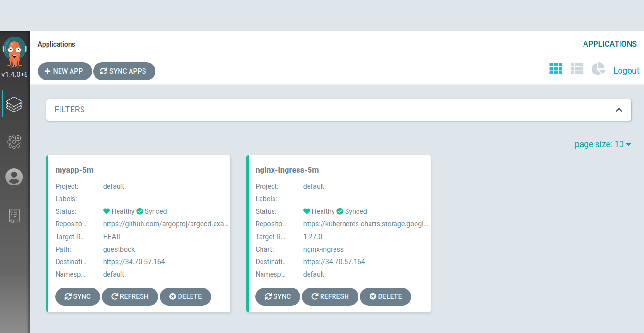Open the Applications layers icon in sidebar

coord(14,104)
